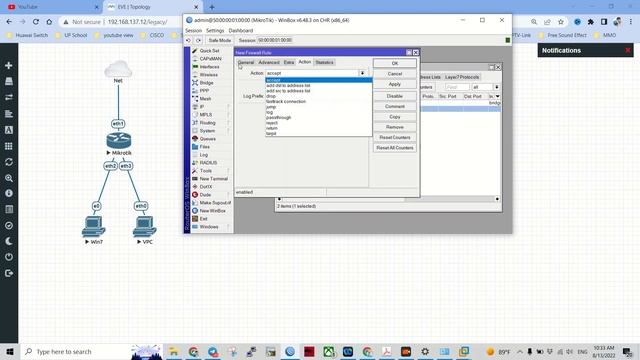Expand the Routing submenu in WinBox sidebar
This screenshot has width=640, height=360.
click(x=211, y=123)
